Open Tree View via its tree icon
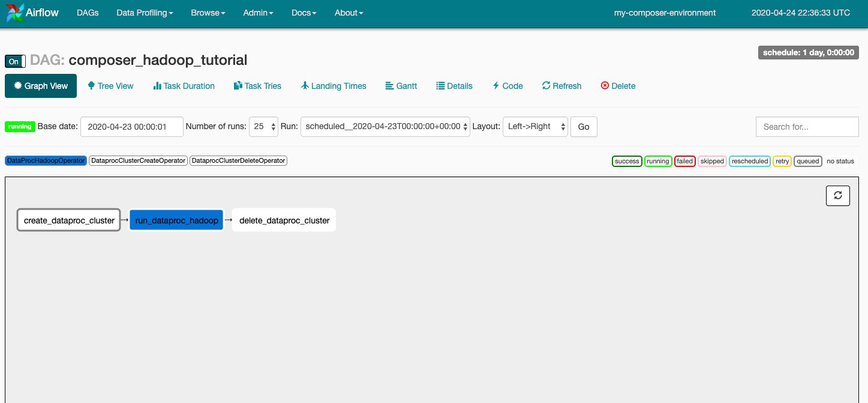868x403 pixels. pyautogui.click(x=92, y=86)
